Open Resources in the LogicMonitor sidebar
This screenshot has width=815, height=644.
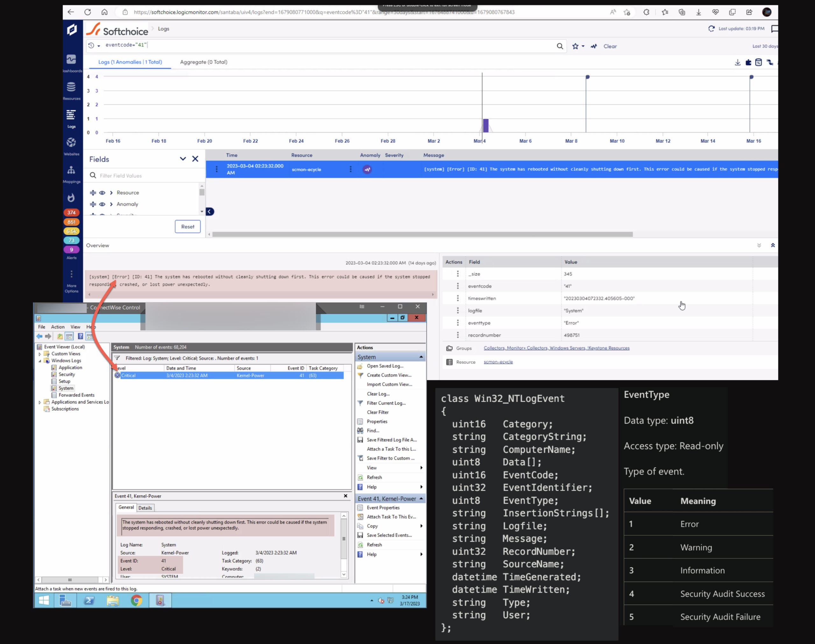(x=71, y=90)
